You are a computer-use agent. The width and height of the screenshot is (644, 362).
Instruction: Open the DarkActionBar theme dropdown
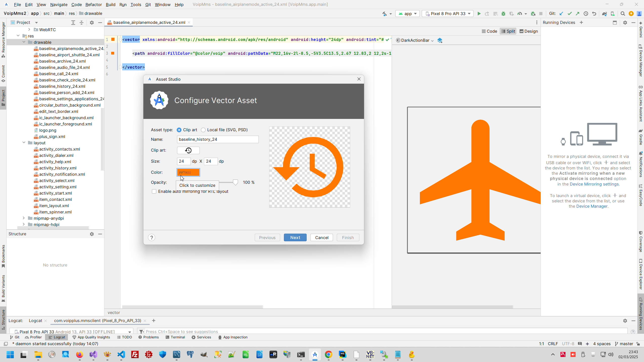(x=415, y=40)
